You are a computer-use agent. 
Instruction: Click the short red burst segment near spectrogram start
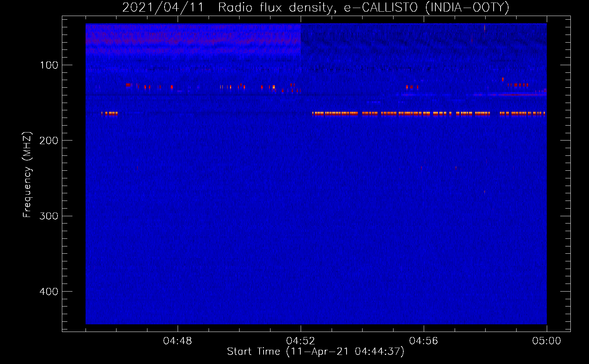[110, 114]
